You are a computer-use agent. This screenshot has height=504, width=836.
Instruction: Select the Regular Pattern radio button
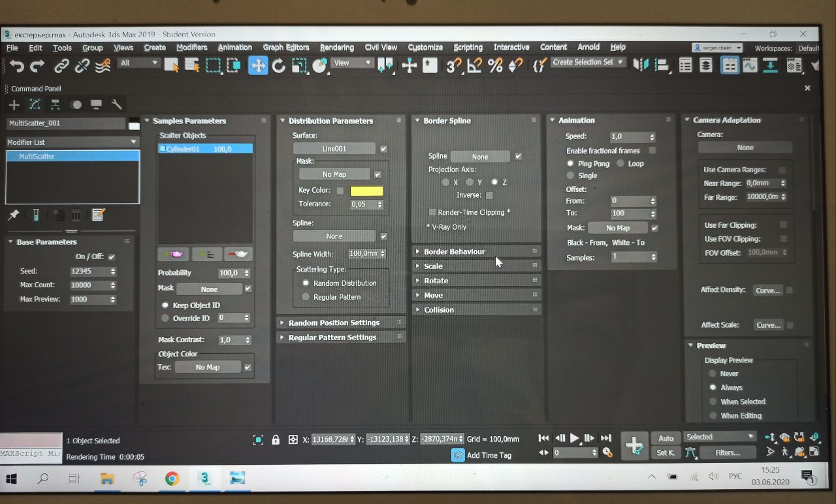306,297
